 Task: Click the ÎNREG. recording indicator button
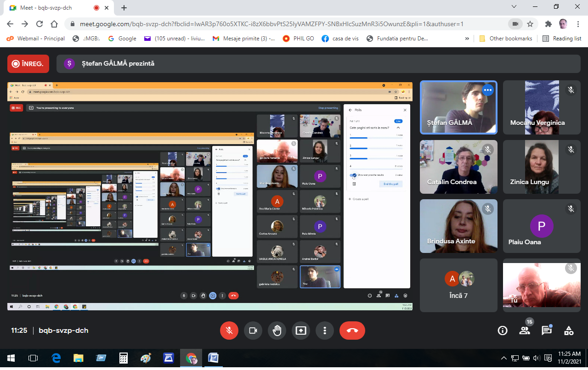(28, 64)
